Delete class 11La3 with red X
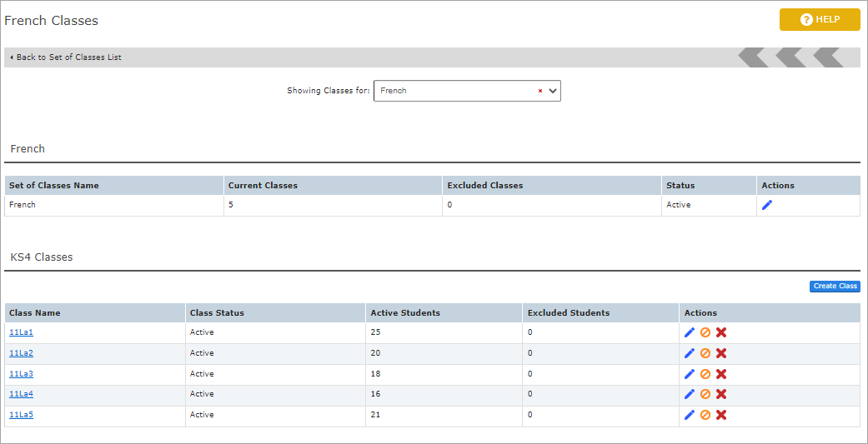The height and width of the screenshot is (444, 868). click(721, 374)
